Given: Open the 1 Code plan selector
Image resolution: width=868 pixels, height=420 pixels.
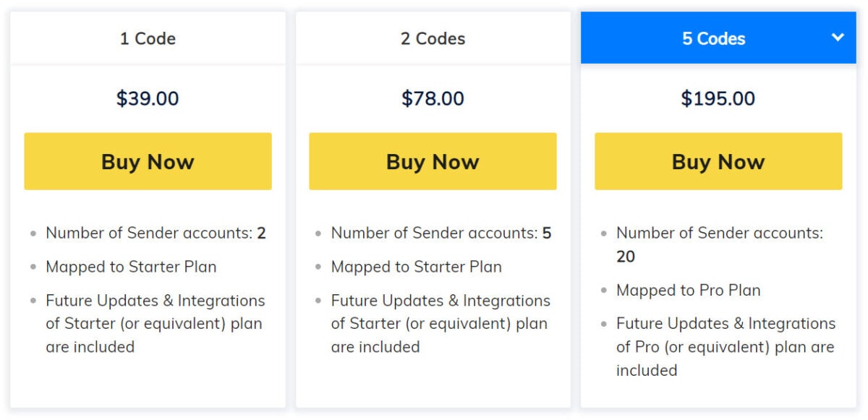Looking at the screenshot, I should click(148, 38).
